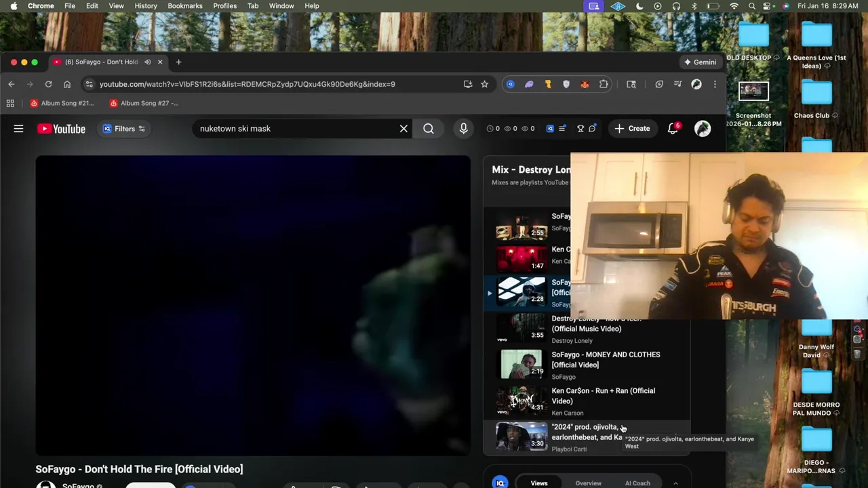Open the vidIQ chat bubble icon

[592, 129]
